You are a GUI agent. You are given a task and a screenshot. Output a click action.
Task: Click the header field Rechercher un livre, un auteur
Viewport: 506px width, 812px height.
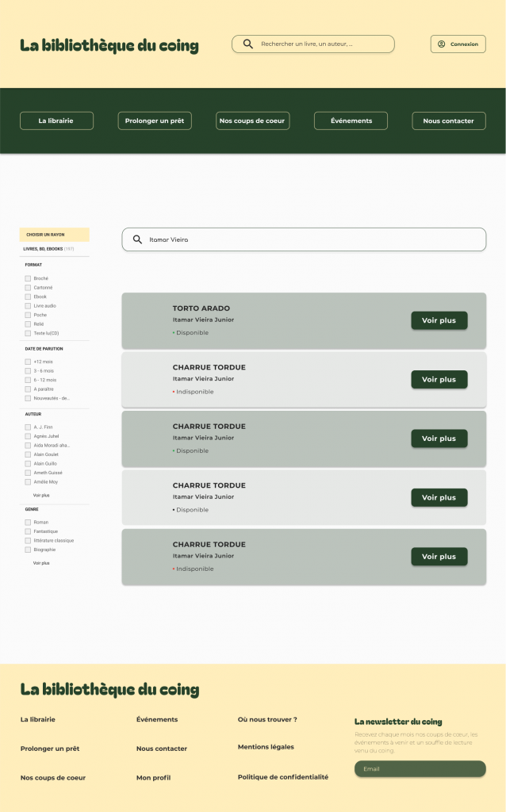[x=321, y=44]
